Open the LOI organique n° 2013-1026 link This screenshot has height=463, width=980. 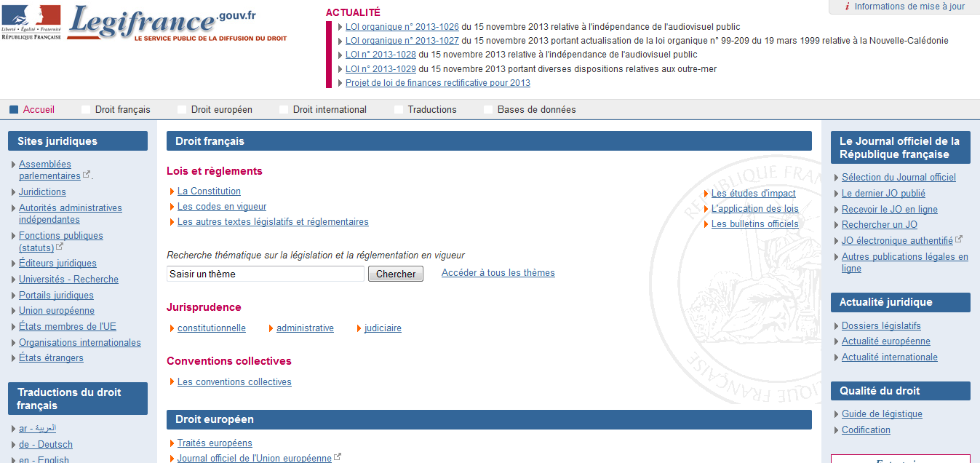click(402, 27)
